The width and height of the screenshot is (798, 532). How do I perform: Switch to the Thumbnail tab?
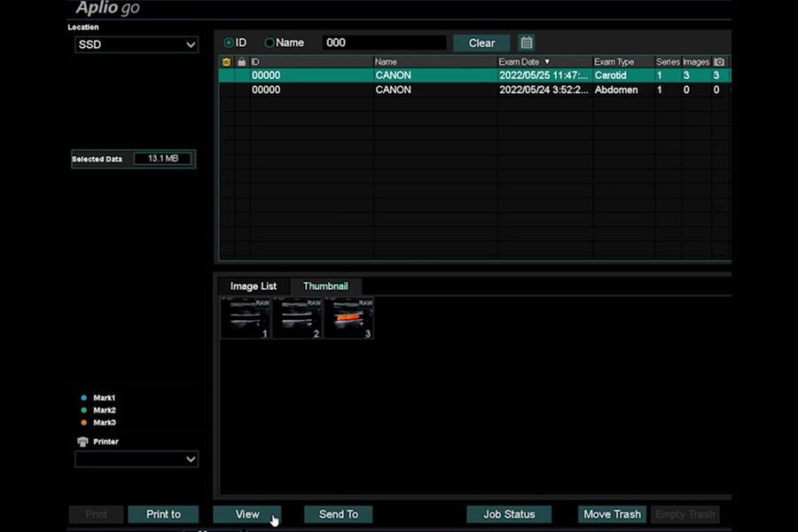click(325, 286)
